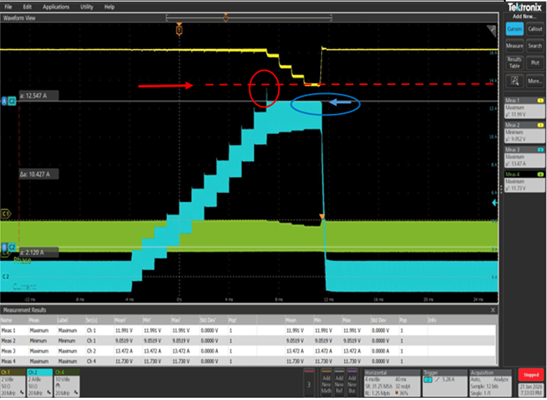The width and height of the screenshot is (547, 400).
Task: Open the Trigger settings badge
Action: (444, 383)
